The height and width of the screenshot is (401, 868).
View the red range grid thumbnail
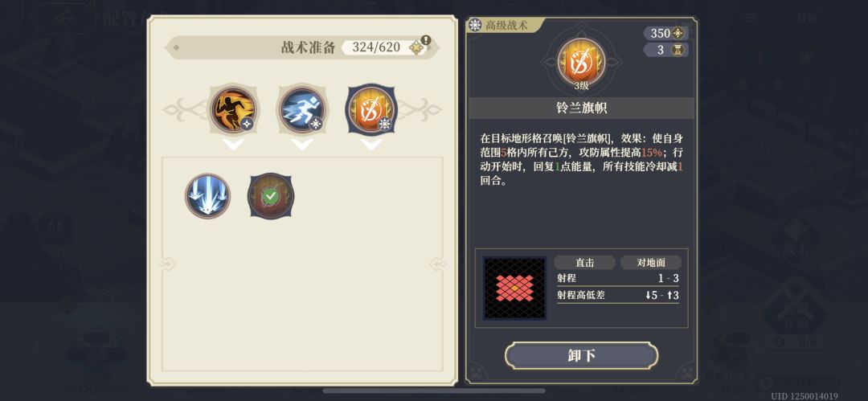click(x=515, y=288)
